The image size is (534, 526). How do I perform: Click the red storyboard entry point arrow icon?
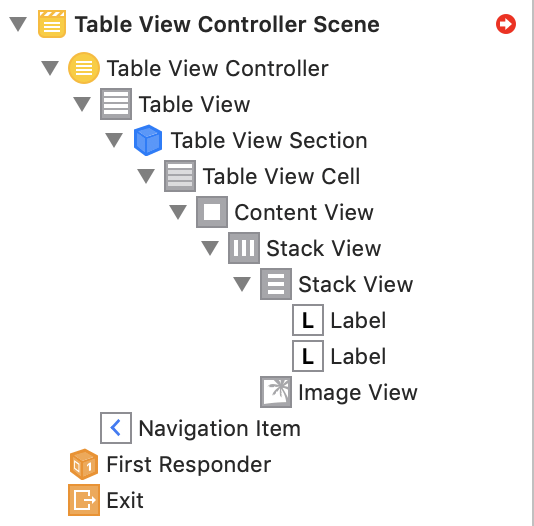point(506,24)
